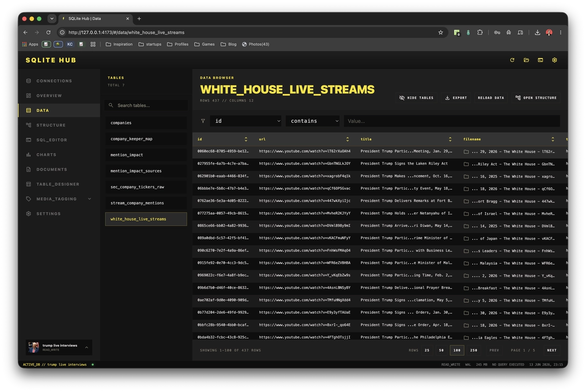Viewport: 586px width, 392px height.
Task: Open the Chrome tab search dropdown arrow
Action: pyautogui.click(x=52, y=19)
